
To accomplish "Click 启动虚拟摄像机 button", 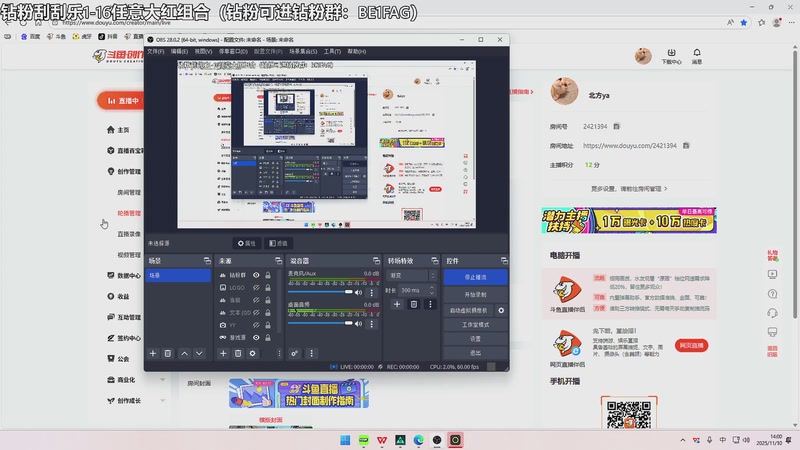I will coord(468,310).
